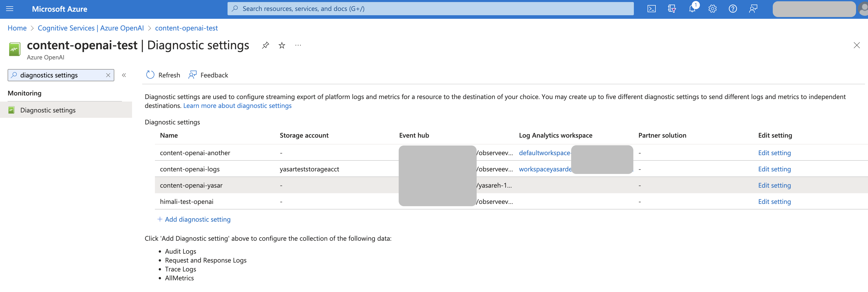Open portal settings gear
Image resolution: width=868 pixels, height=292 pixels.
[712, 9]
